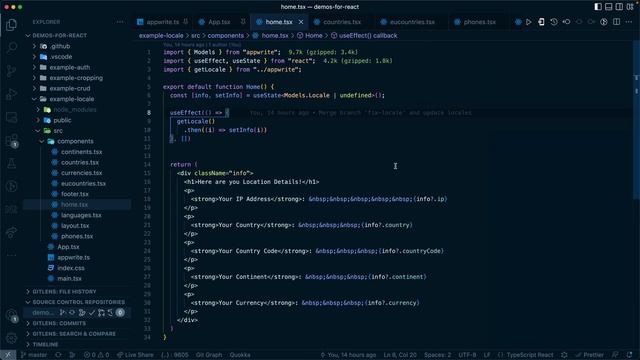640x360 pixels.
Task: Click Ln 8, Col 20 cursor position
Action: 400,355
